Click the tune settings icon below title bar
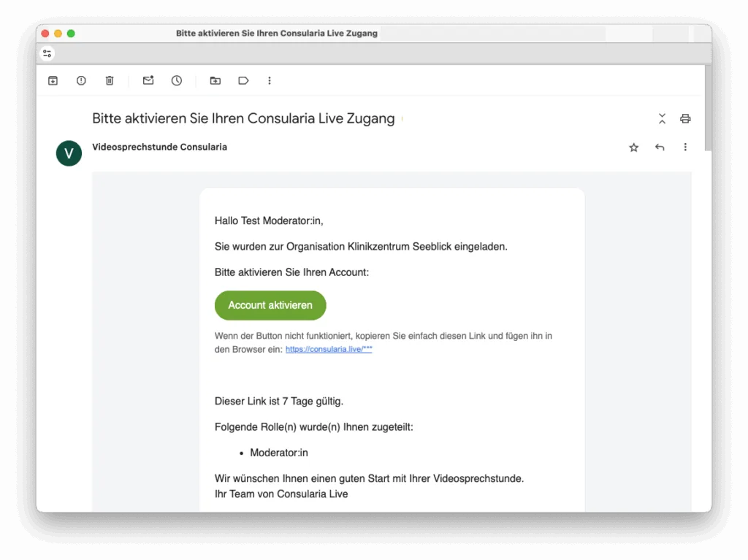This screenshot has height=560, width=748. pos(47,53)
